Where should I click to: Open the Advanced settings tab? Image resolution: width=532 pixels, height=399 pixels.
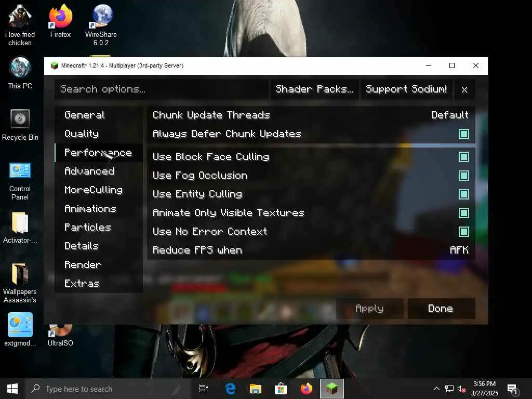click(98, 171)
